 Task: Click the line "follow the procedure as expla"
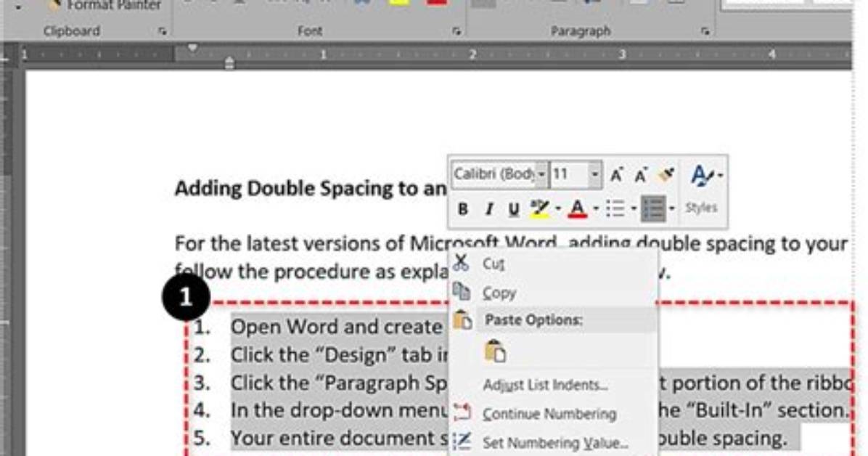point(311,272)
